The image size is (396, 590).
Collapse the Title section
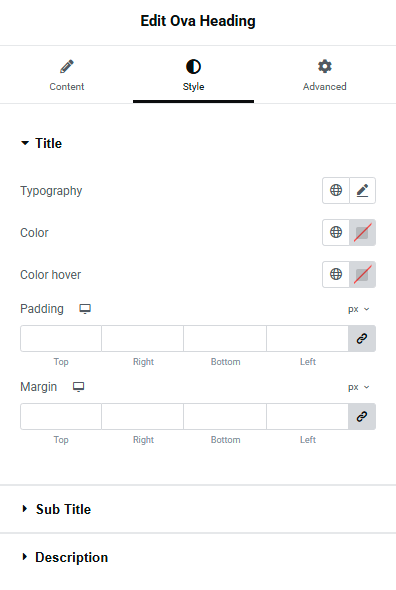[x=41, y=143]
